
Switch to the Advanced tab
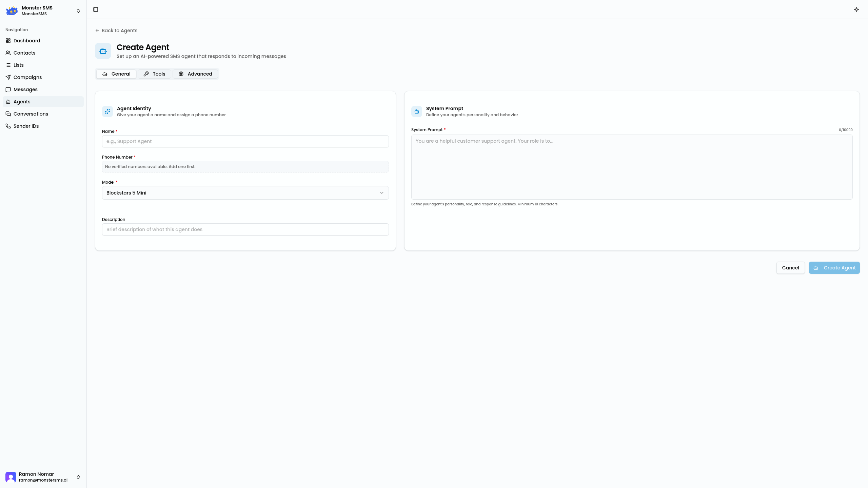click(x=195, y=74)
